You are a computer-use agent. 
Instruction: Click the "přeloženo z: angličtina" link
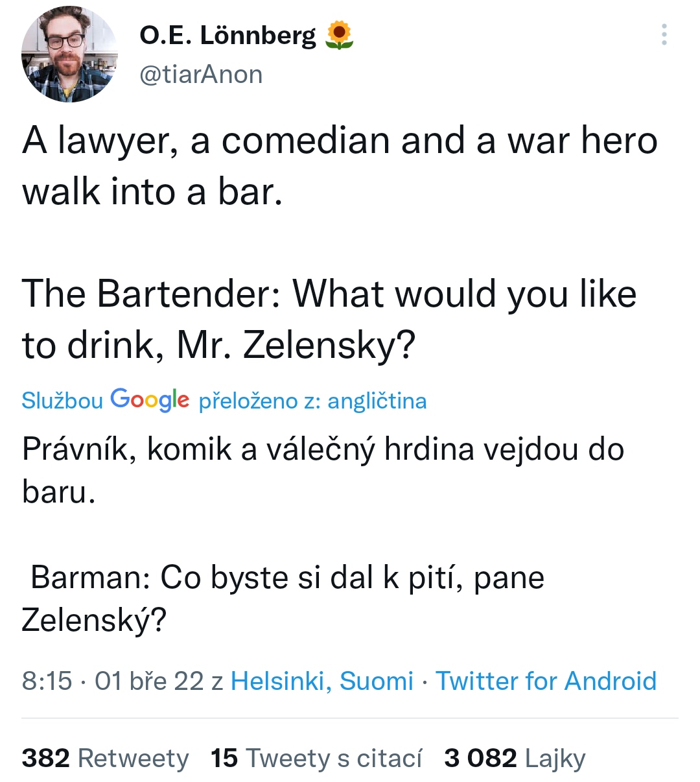click(x=312, y=401)
